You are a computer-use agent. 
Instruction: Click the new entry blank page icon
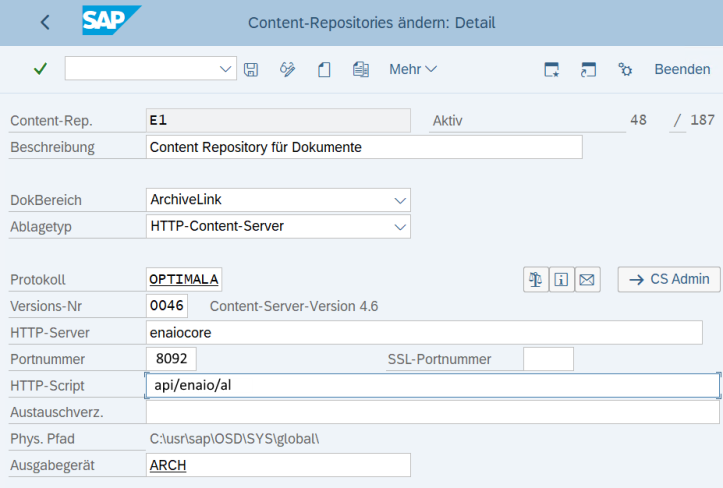pyautogui.click(x=324, y=69)
